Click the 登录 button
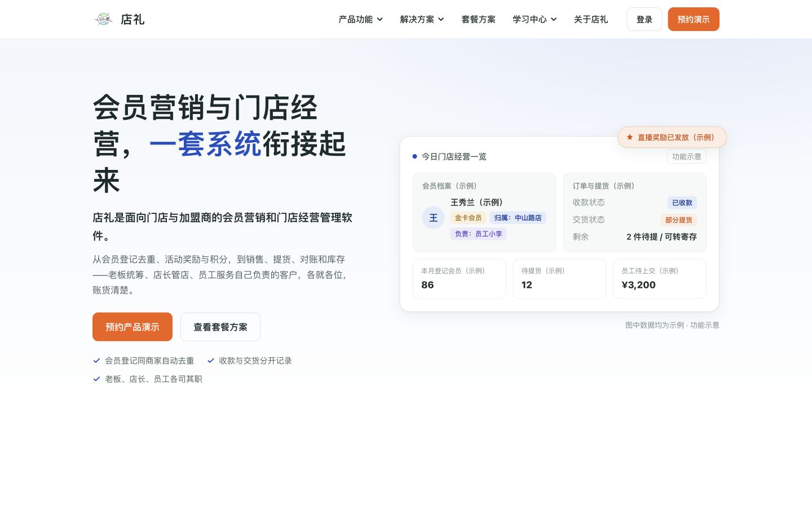Viewport: 812px width, 508px height. [645, 19]
